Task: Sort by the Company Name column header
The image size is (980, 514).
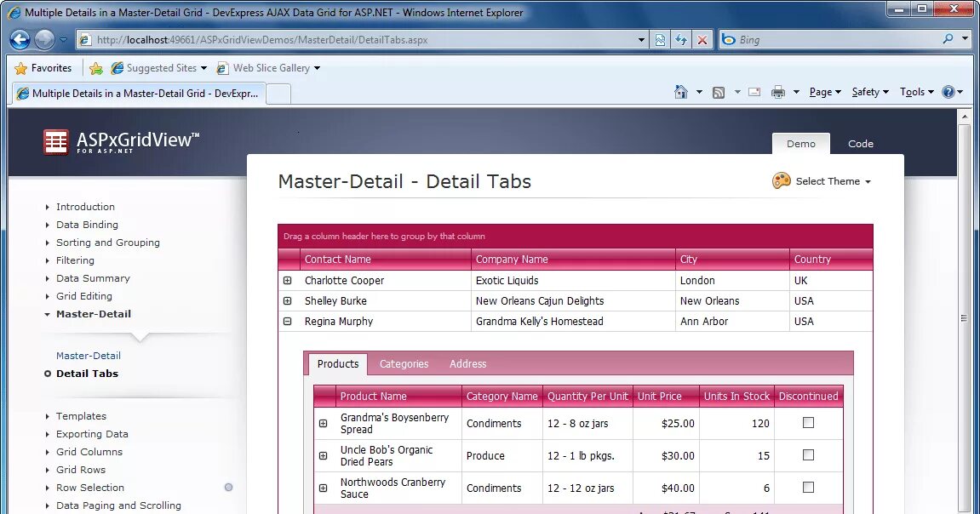Action: pyautogui.click(x=573, y=260)
